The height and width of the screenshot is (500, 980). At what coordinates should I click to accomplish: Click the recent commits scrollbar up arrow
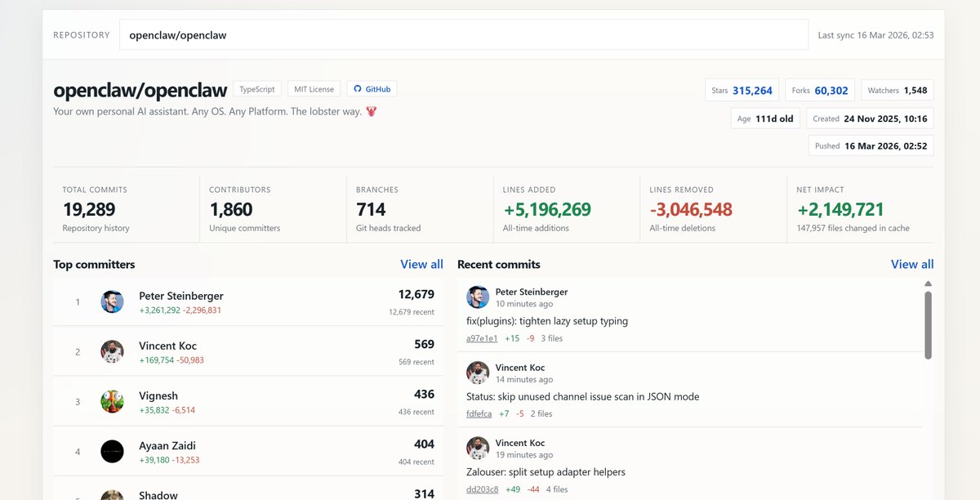(x=928, y=283)
